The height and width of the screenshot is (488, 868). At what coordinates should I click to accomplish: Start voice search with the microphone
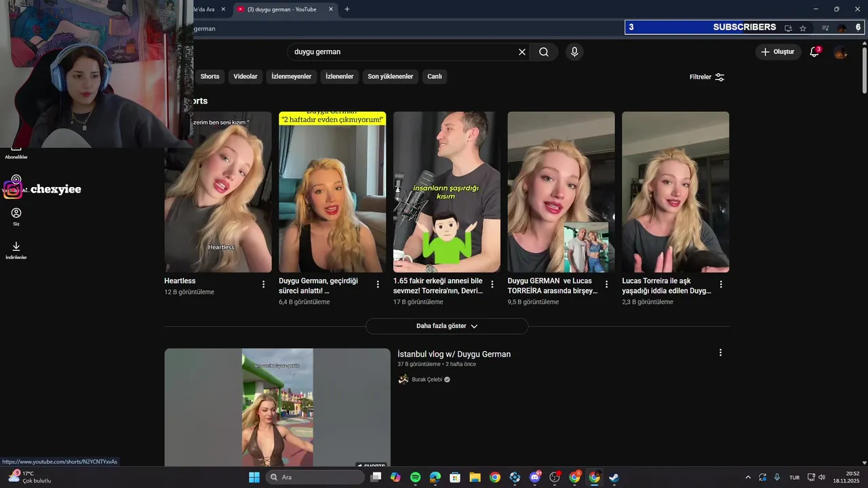click(574, 52)
